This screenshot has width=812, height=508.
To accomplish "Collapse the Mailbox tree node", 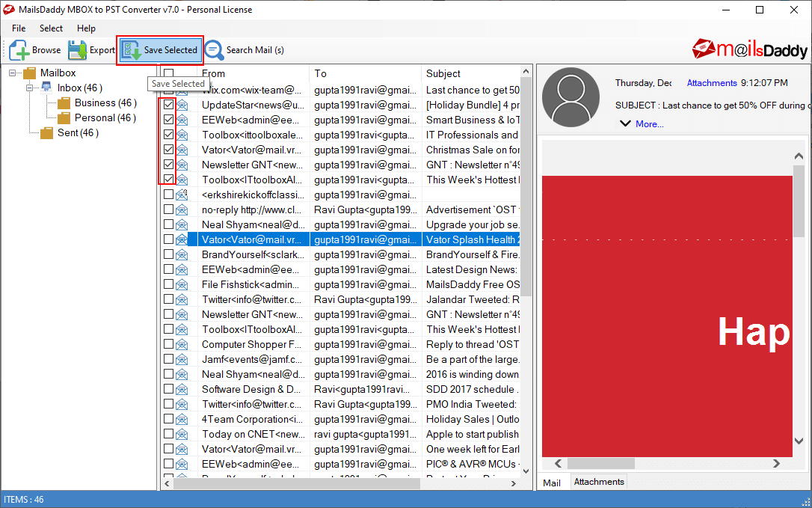I will (x=13, y=73).
